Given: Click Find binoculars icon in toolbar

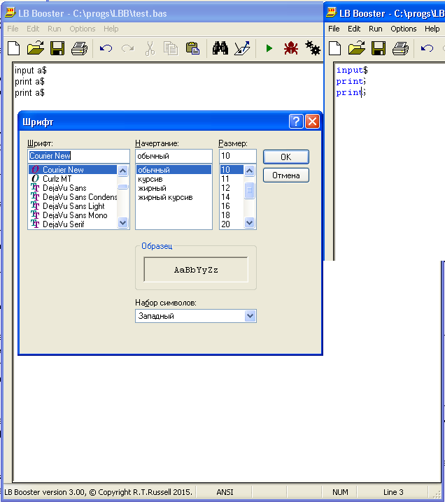Looking at the screenshot, I should pyautogui.click(x=220, y=48).
